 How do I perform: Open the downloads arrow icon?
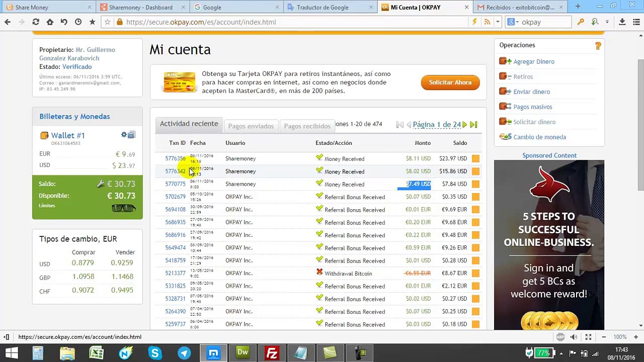pyautogui.click(x=622, y=22)
